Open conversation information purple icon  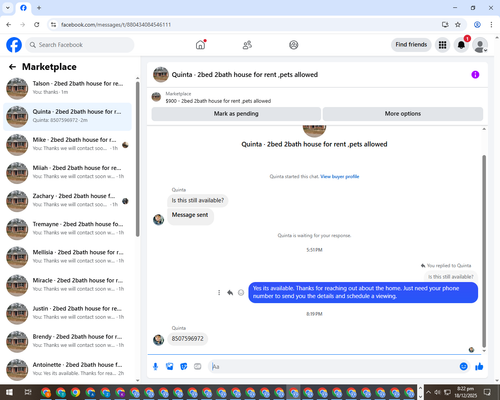(x=475, y=75)
